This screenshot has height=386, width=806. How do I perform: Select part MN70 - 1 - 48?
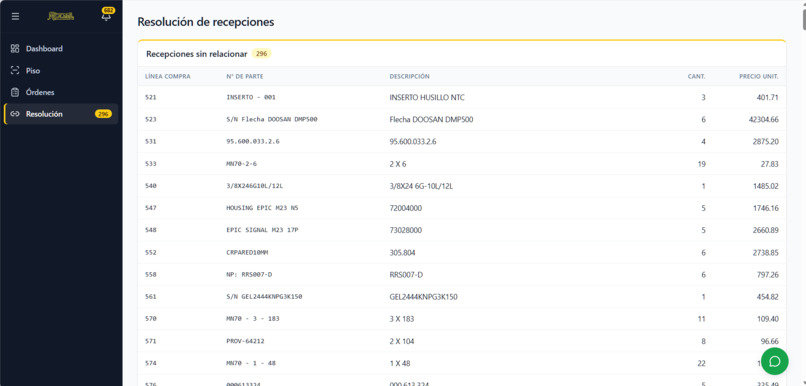[251, 363]
